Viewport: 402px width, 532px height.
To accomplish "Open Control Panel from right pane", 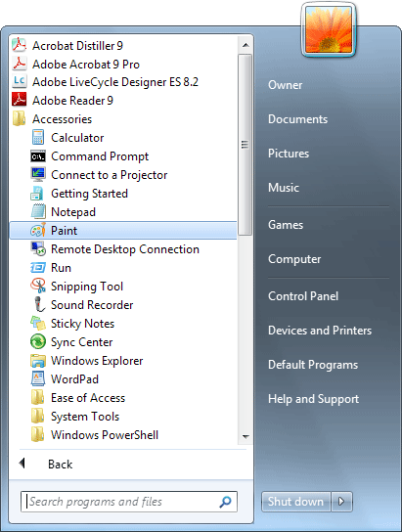I will 303,296.
